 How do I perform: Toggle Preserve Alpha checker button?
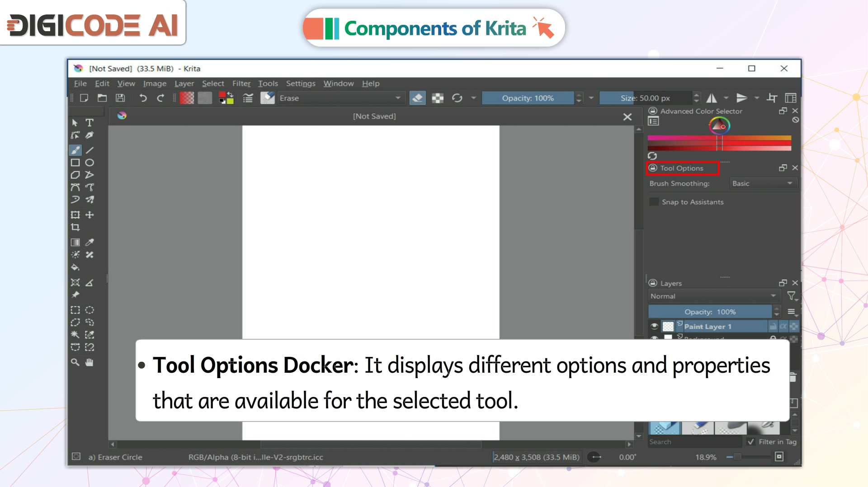pos(438,98)
